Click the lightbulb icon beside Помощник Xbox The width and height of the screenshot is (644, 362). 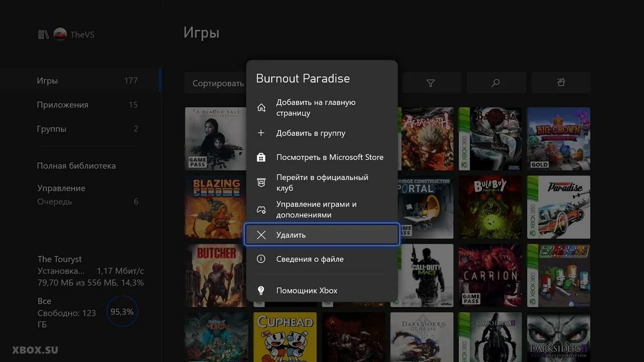pos(261,291)
